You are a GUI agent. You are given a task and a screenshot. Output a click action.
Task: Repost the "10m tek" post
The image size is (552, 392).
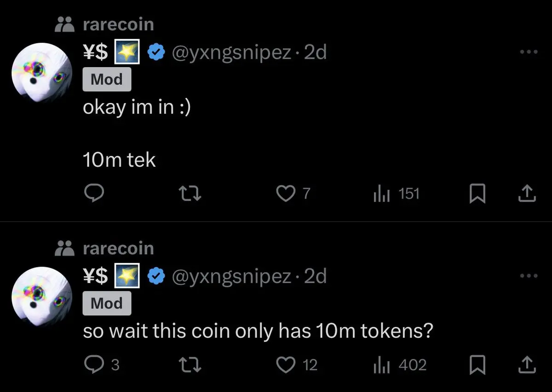click(190, 194)
